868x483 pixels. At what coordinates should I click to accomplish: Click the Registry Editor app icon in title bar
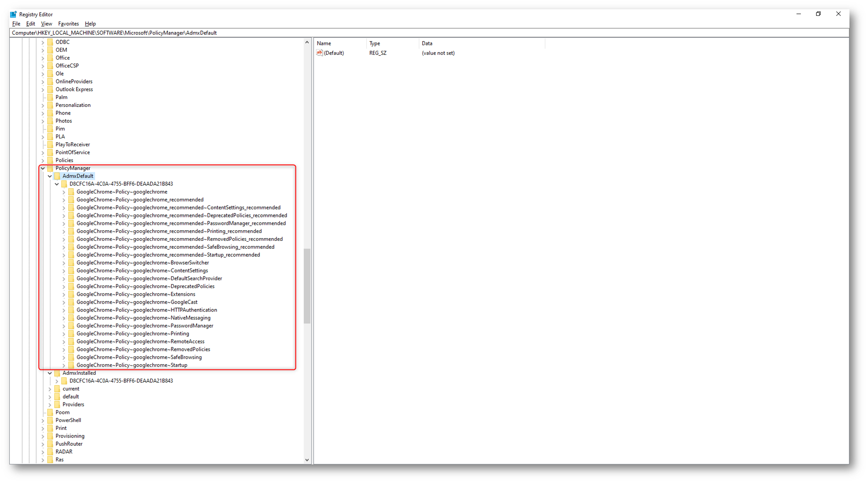pyautogui.click(x=13, y=14)
